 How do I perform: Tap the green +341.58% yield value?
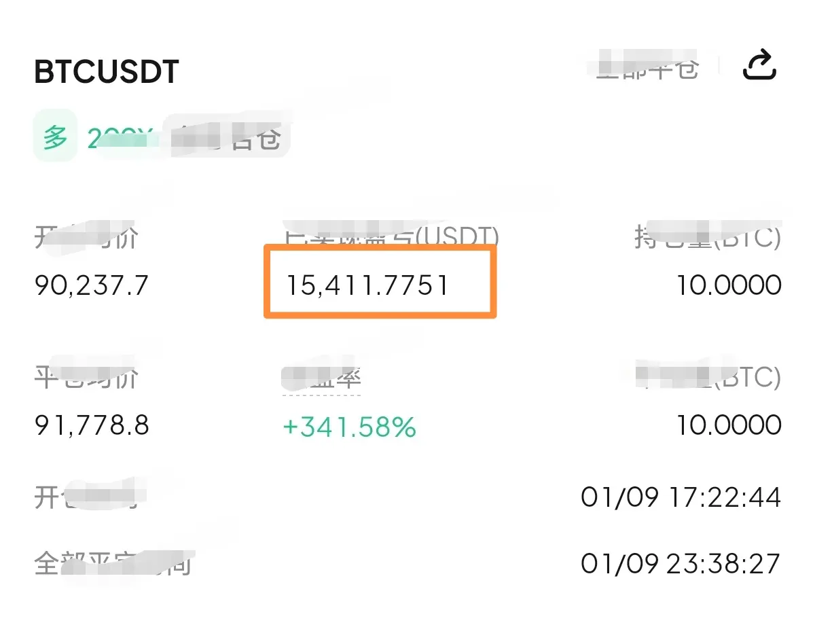tap(349, 427)
